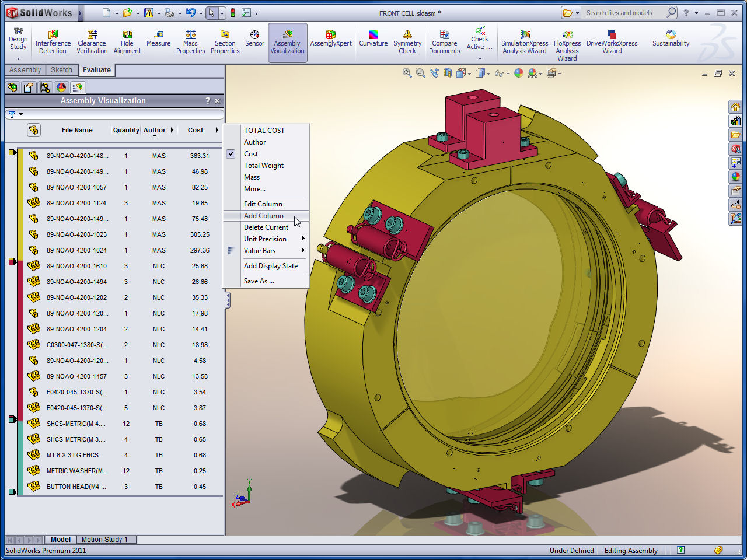Click the teal color slider marker
The image size is (747, 560).
tap(12, 419)
